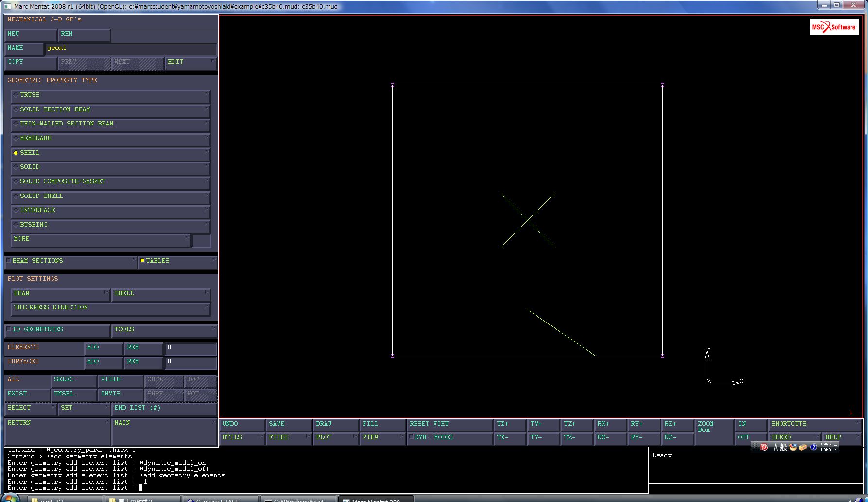Toggle KANA on the language bar
This screenshot has width=868, height=502.
pos(826,449)
